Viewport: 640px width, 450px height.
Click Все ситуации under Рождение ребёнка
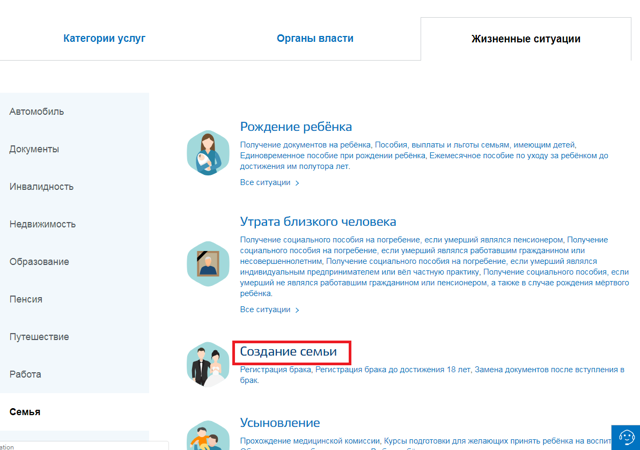coord(265,183)
